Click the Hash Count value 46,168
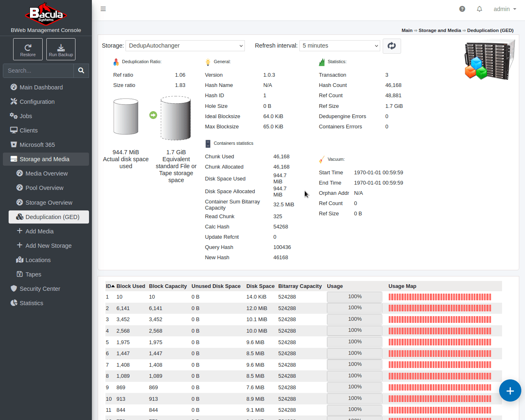 [393, 85]
